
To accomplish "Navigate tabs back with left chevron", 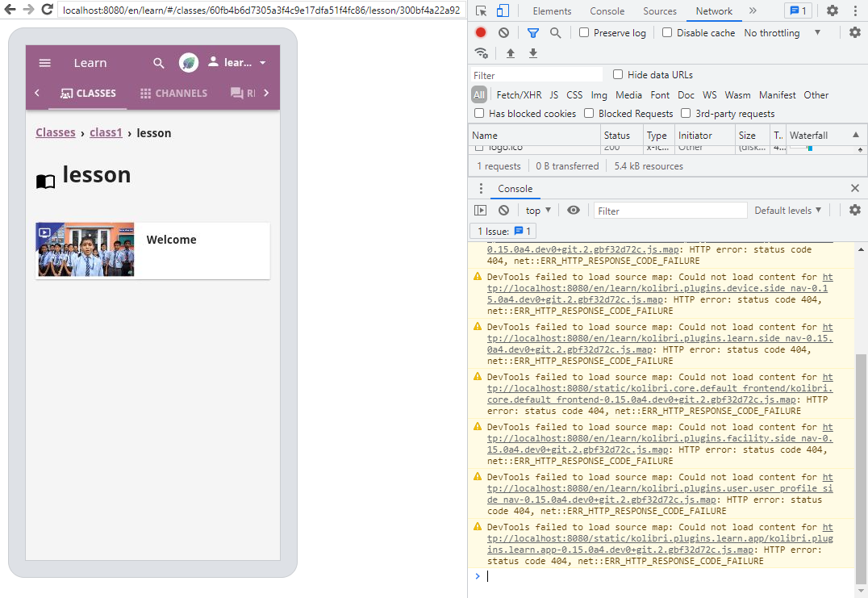I will pos(37,93).
